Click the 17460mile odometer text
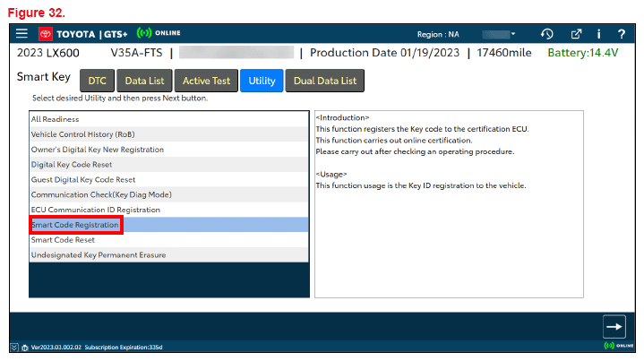644x361 pixels. tap(504, 53)
